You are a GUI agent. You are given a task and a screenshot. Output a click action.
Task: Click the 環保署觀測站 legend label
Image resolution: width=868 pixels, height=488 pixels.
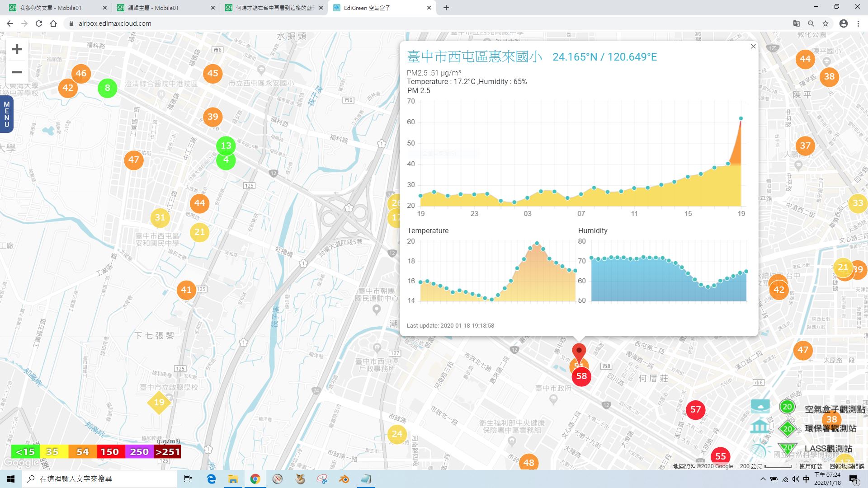click(831, 428)
